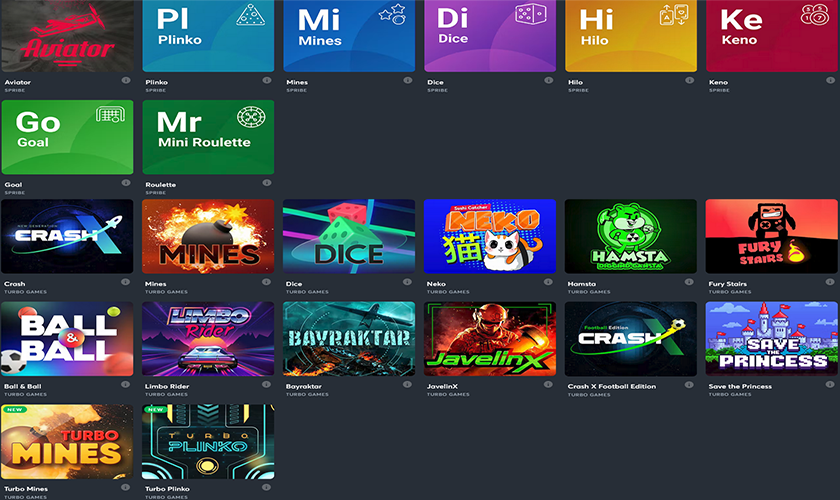Launch the Turbo Mines thumbnail
The height and width of the screenshot is (500, 840).
tap(67, 442)
